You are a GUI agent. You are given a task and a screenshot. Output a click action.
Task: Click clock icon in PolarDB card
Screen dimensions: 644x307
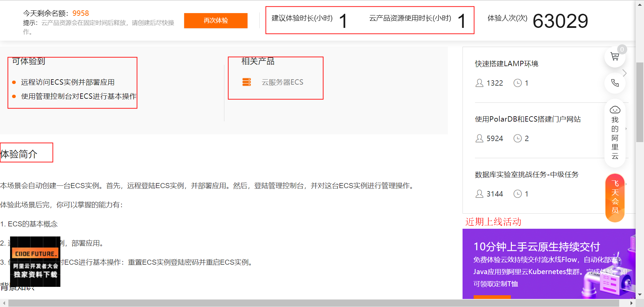[x=518, y=138]
